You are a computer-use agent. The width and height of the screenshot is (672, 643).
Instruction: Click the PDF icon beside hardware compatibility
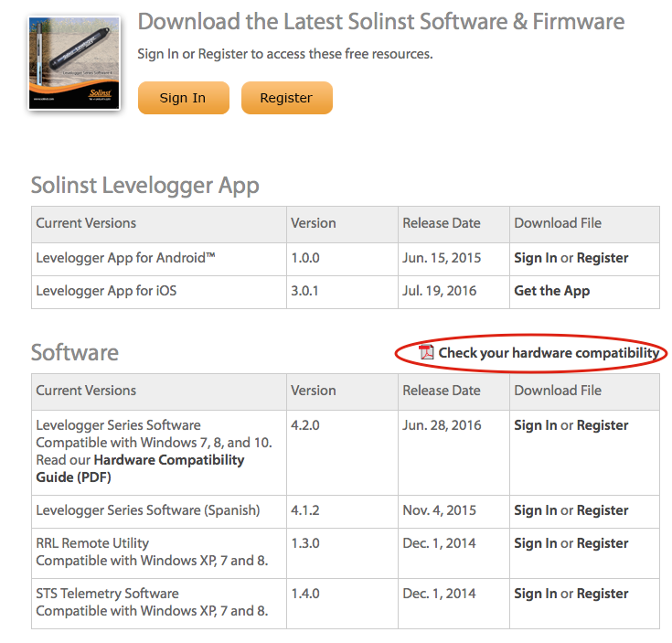tap(426, 352)
